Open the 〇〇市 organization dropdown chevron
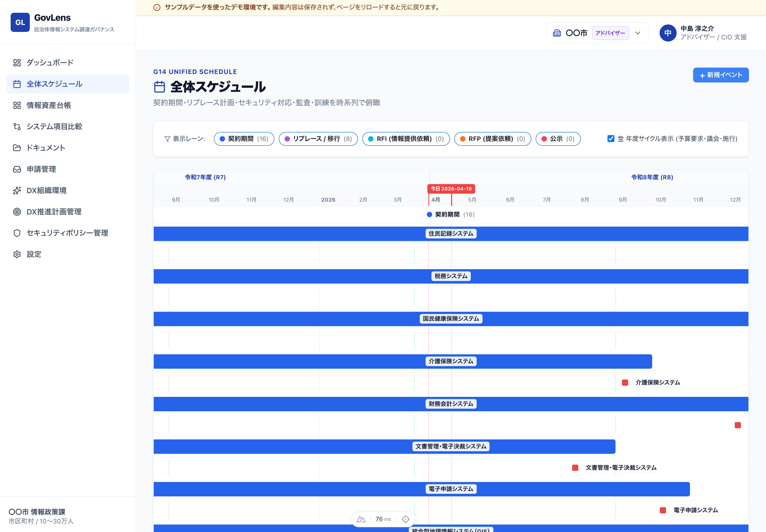Image resolution: width=766 pixels, height=532 pixels. tap(638, 33)
